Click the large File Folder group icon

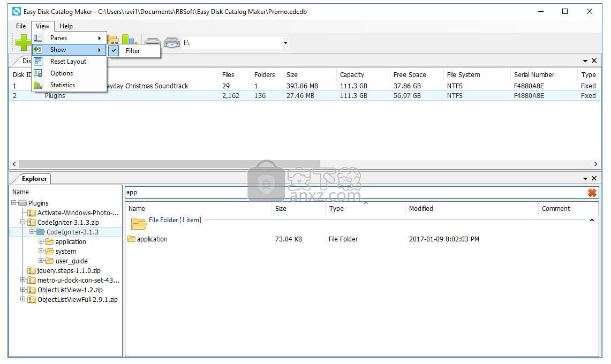pos(139,224)
